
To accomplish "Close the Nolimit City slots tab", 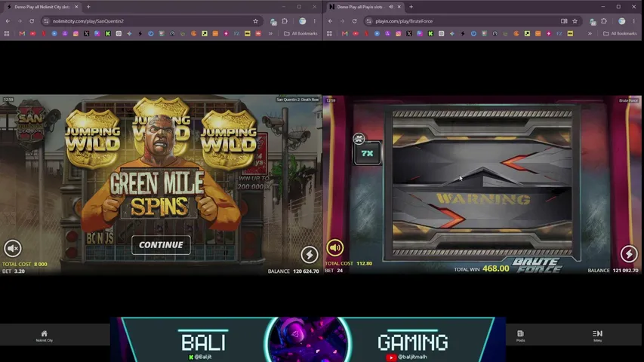I will coord(76,7).
